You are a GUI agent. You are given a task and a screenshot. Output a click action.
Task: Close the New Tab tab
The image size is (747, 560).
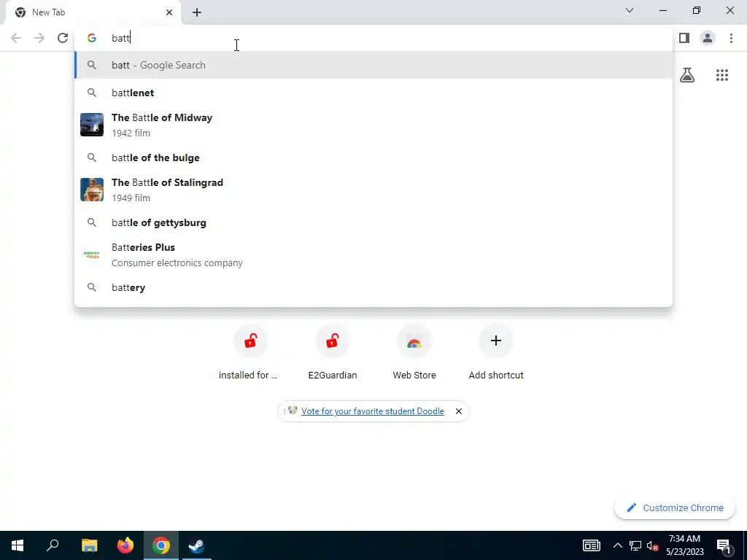pyautogui.click(x=169, y=12)
